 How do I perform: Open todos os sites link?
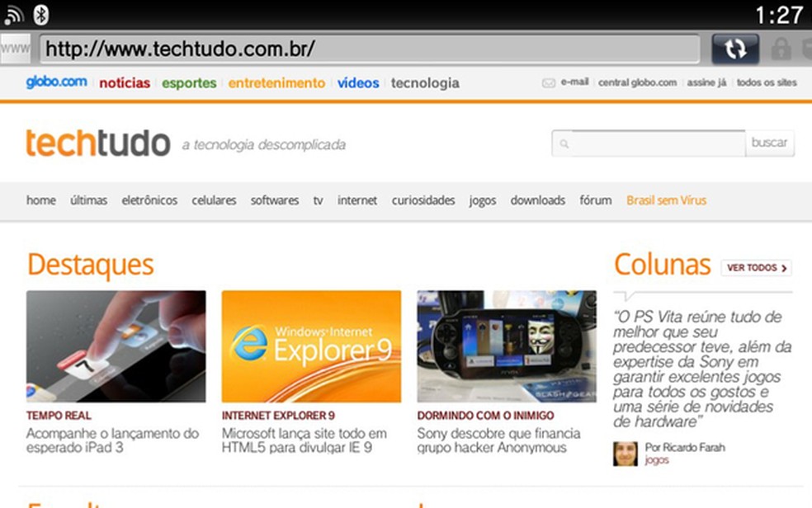click(767, 82)
